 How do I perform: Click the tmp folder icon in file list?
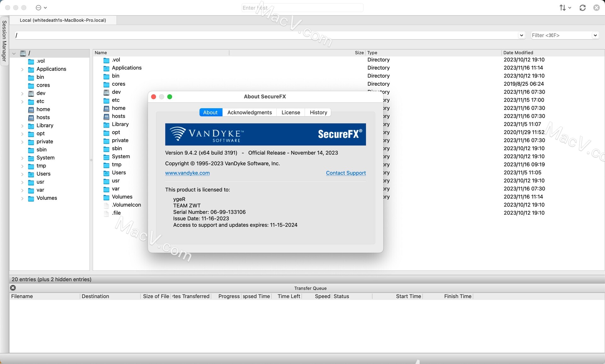click(x=107, y=165)
